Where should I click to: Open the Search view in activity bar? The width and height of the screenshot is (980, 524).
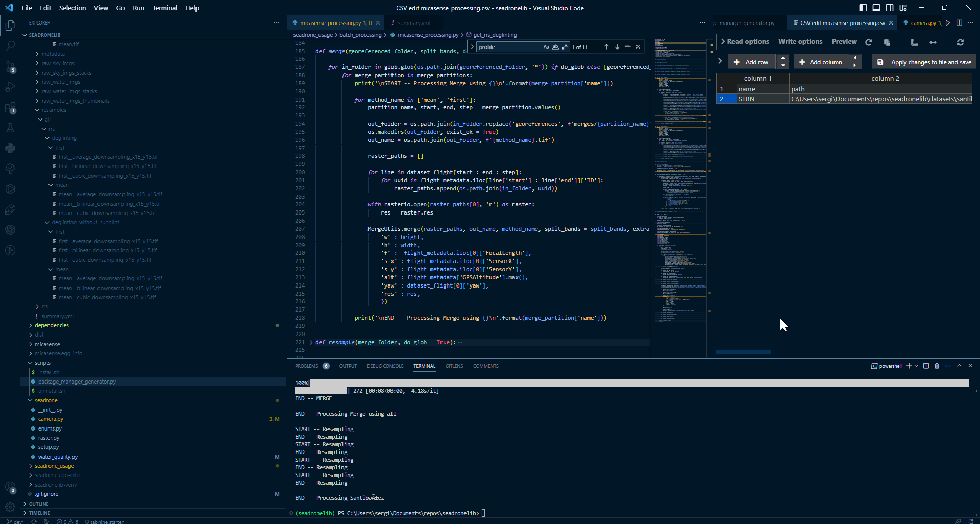point(10,46)
